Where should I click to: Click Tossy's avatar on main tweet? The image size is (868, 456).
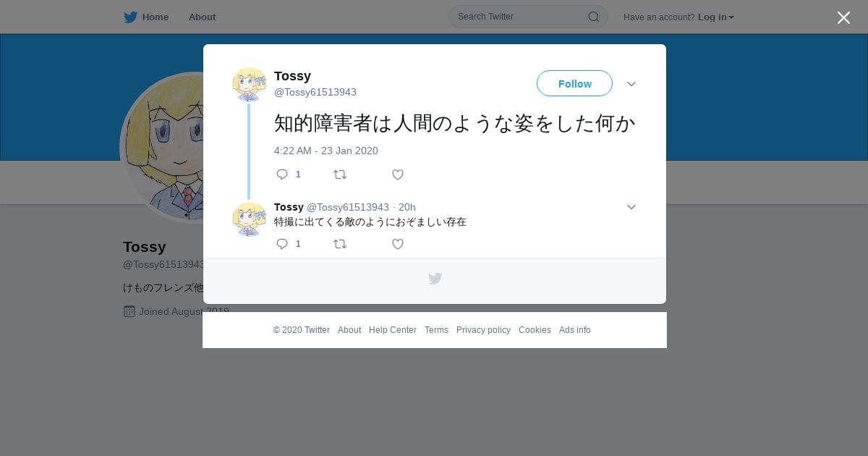coord(250,85)
